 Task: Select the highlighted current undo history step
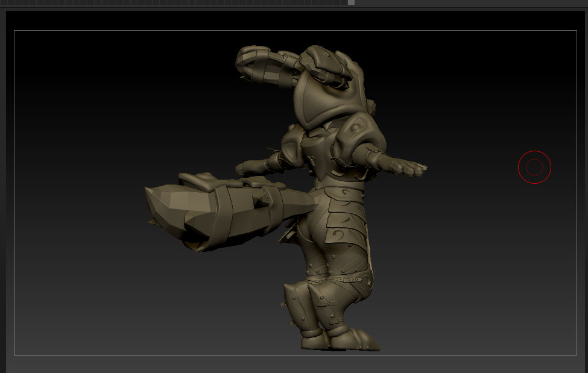click(351, 2)
